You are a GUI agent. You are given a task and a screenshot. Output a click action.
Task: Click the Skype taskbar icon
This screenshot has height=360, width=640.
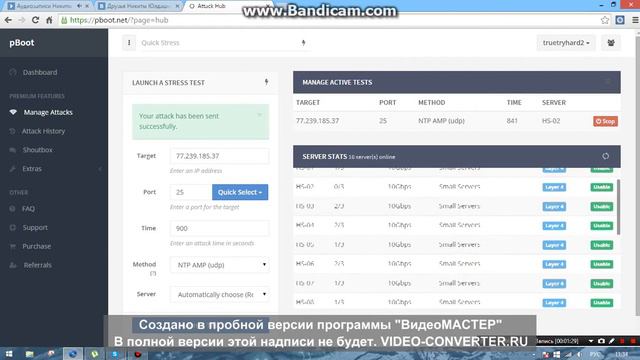pyautogui.click(x=116, y=354)
